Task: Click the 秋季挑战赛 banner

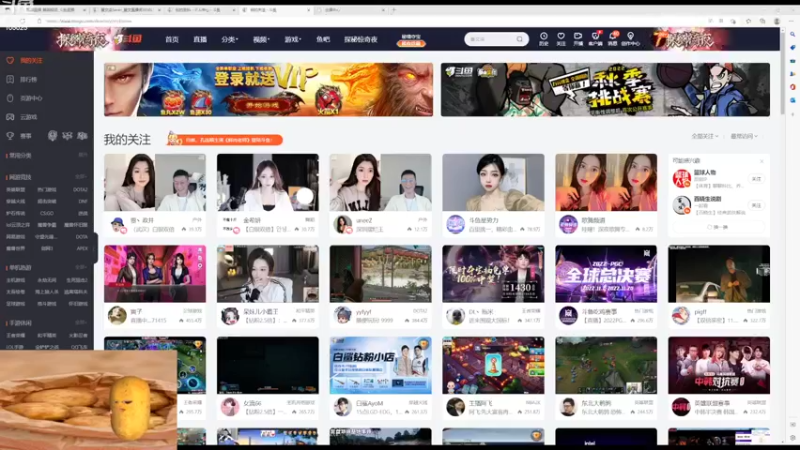Action: click(605, 90)
